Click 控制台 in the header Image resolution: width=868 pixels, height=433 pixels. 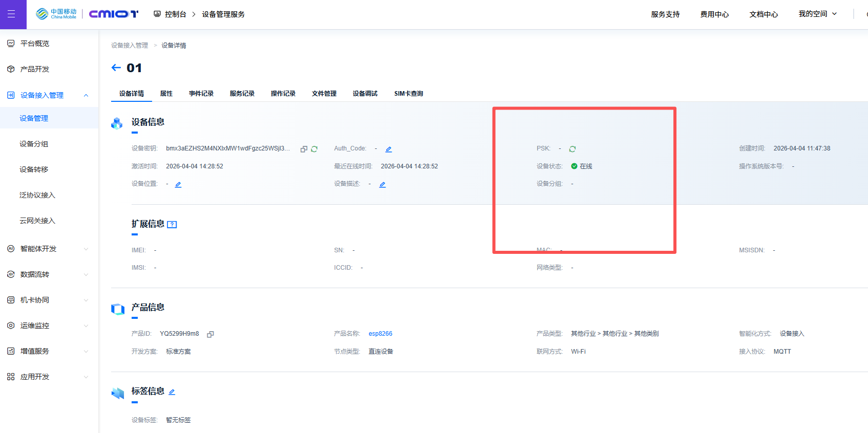(x=176, y=14)
